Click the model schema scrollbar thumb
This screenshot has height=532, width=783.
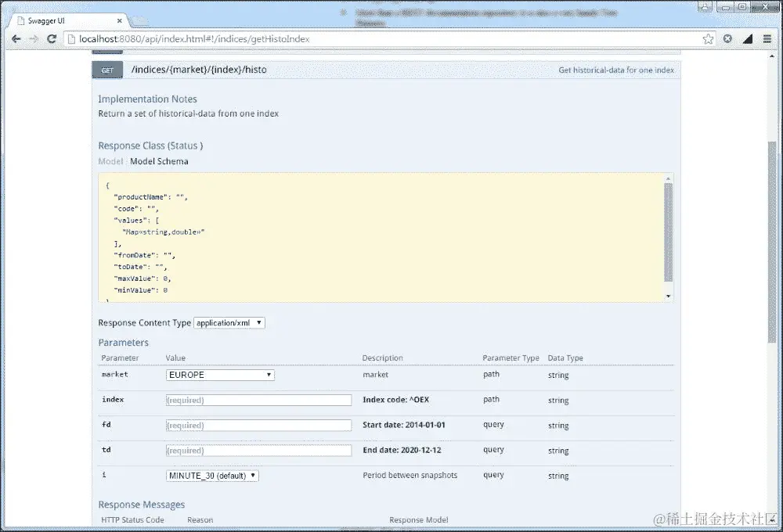click(x=668, y=232)
